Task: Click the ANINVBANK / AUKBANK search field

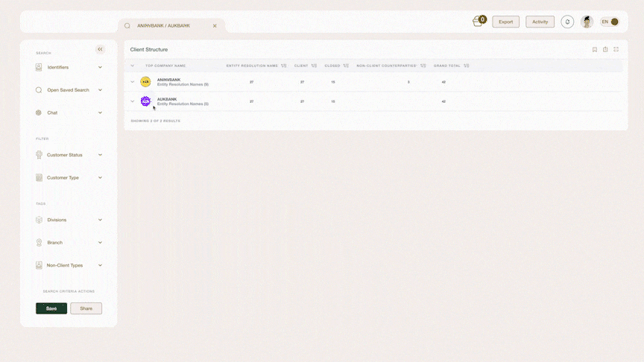Action: tap(171, 26)
